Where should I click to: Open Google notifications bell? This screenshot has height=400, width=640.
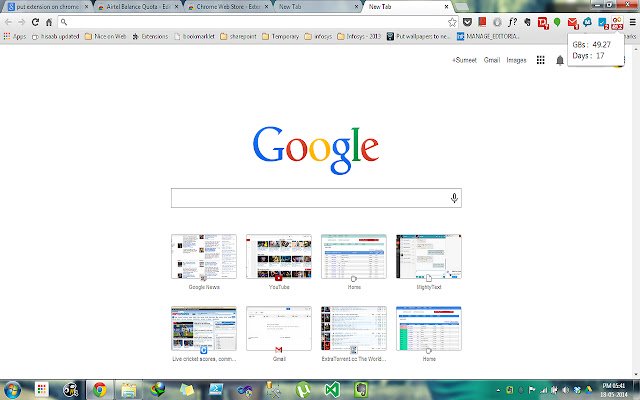click(x=560, y=60)
